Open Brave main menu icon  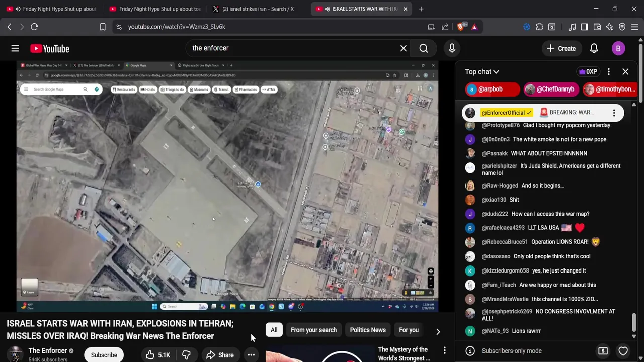coord(635,27)
